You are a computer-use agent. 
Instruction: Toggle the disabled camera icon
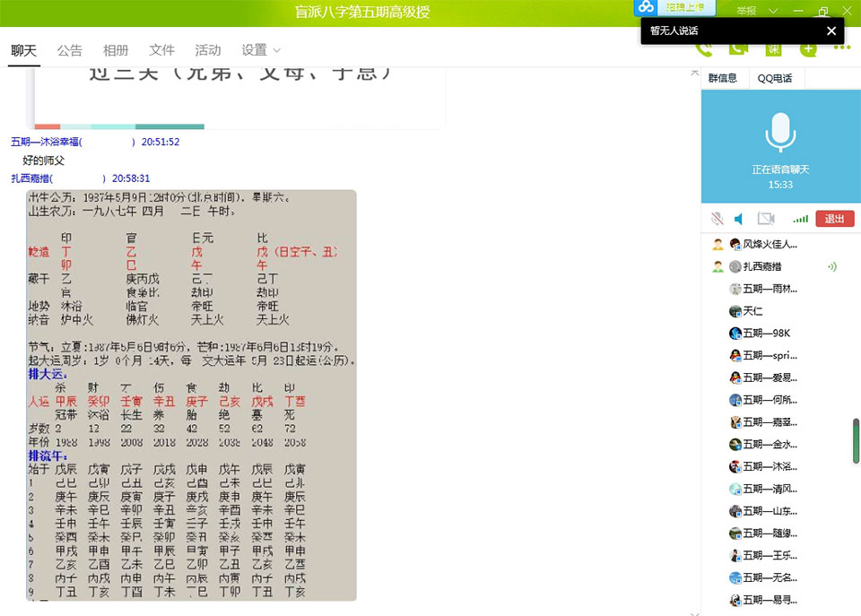[765, 219]
